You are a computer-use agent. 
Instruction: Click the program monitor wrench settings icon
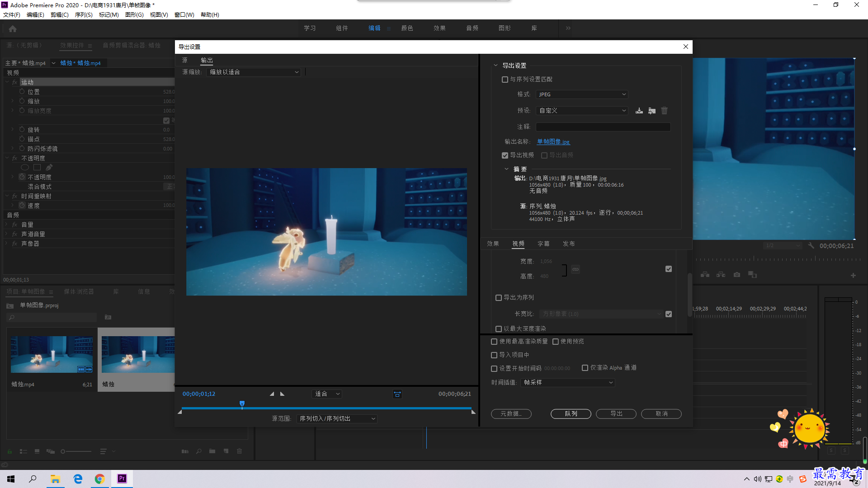811,246
